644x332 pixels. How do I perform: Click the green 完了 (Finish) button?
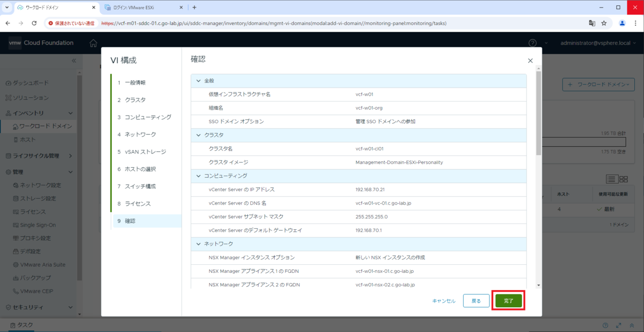(508, 301)
